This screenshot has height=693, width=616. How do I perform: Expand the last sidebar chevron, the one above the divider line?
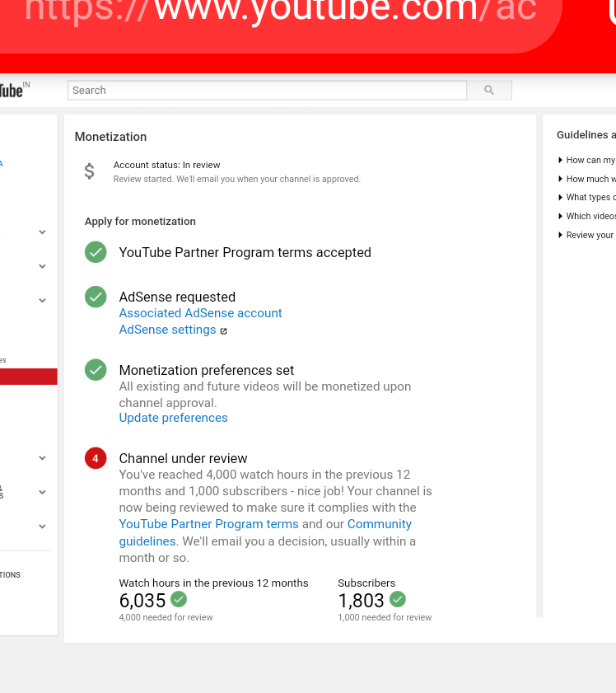42,527
